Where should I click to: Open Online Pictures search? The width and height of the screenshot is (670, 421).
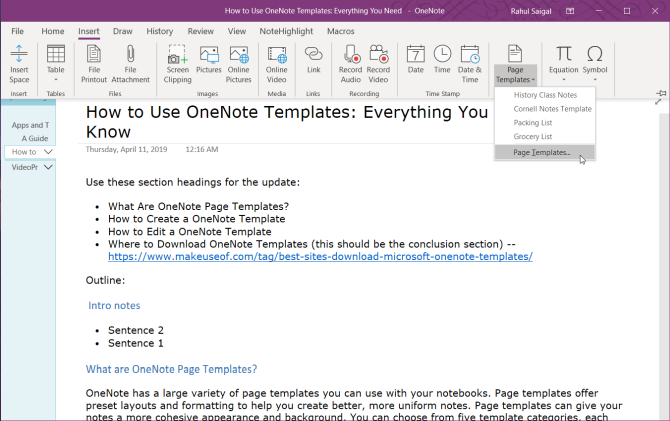238,64
